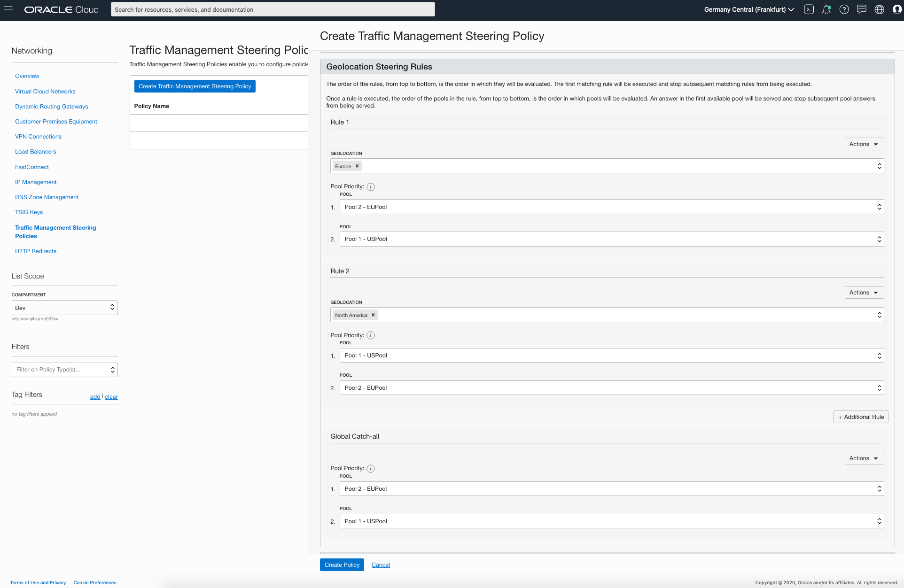Click the help question mark icon

(844, 9)
